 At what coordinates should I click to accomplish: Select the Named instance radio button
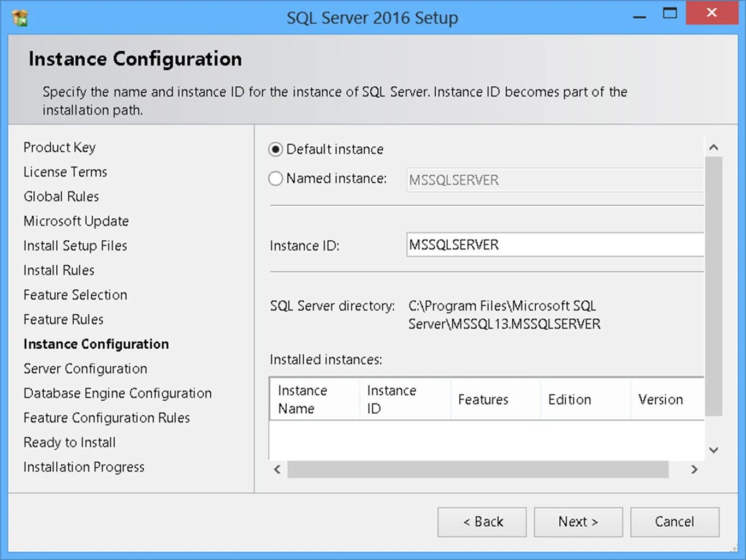(276, 178)
